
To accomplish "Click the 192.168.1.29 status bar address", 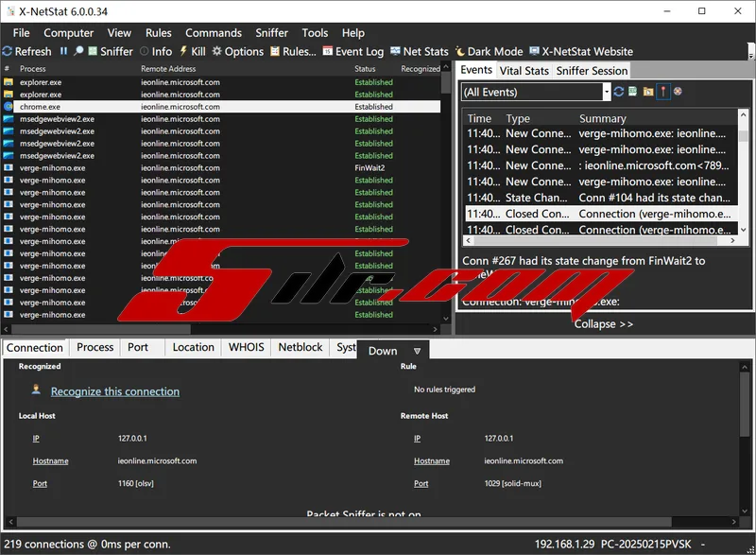I will pyautogui.click(x=564, y=545).
